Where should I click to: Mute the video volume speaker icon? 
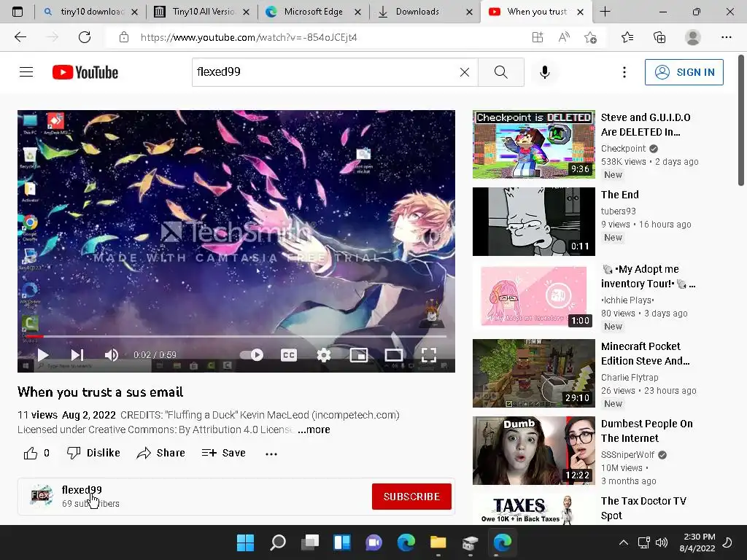tap(111, 355)
